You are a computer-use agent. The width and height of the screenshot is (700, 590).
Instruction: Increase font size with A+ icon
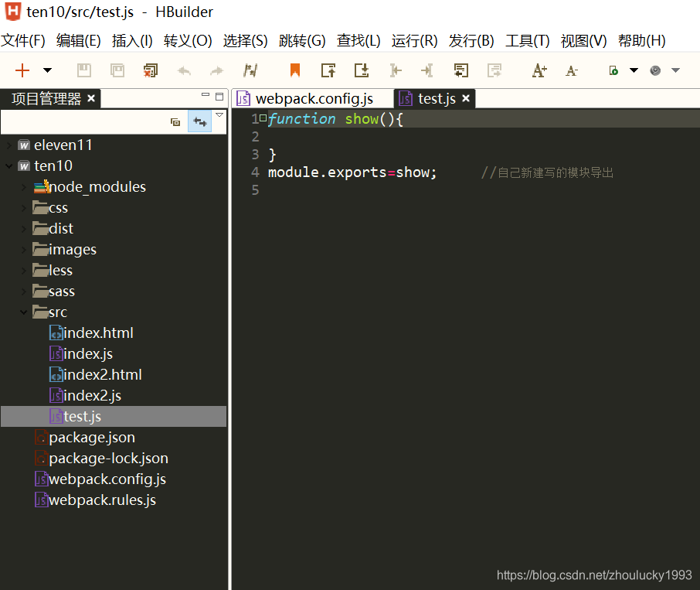click(539, 70)
